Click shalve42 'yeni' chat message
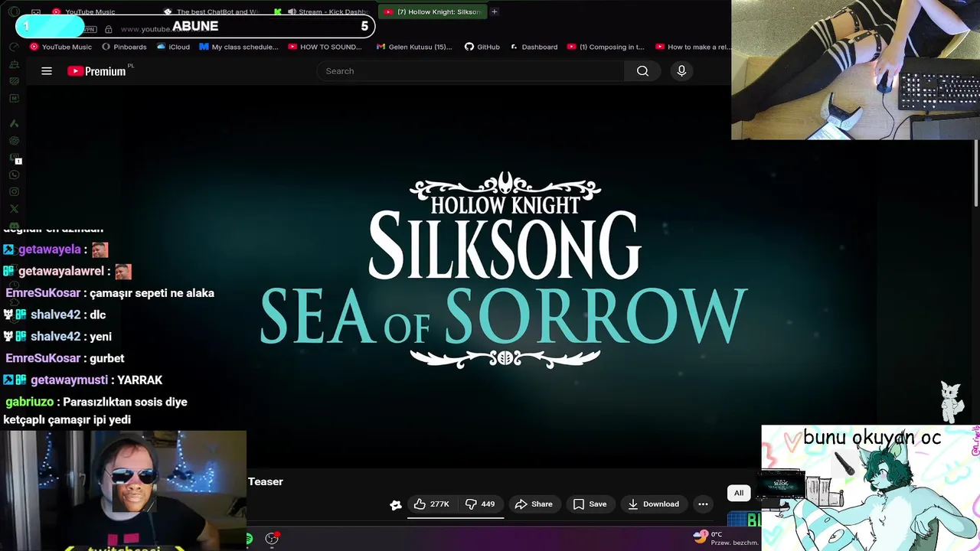 [x=100, y=337]
